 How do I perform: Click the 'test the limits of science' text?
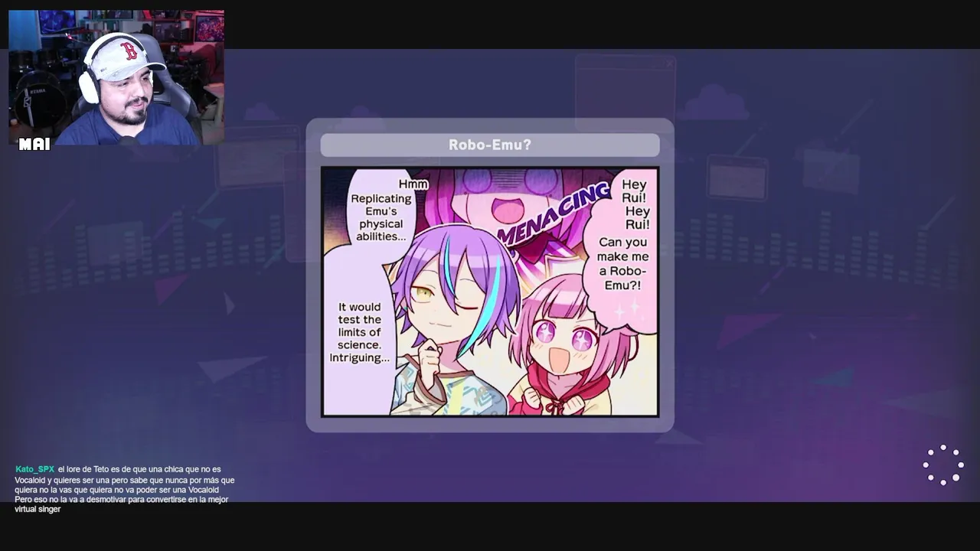point(359,332)
